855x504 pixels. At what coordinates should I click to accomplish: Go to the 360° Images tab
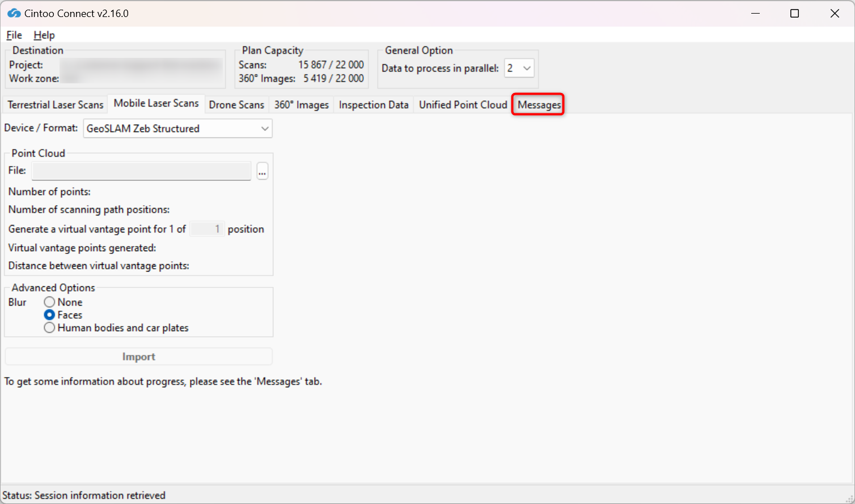click(302, 105)
